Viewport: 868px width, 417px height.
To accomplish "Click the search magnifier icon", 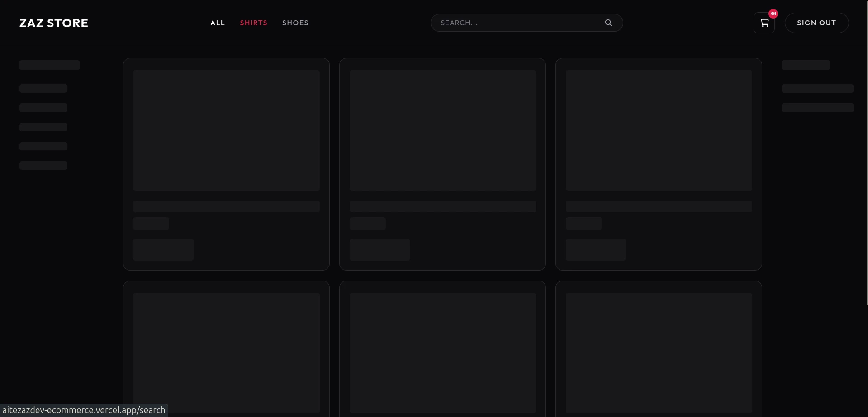I will (x=608, y=23).
